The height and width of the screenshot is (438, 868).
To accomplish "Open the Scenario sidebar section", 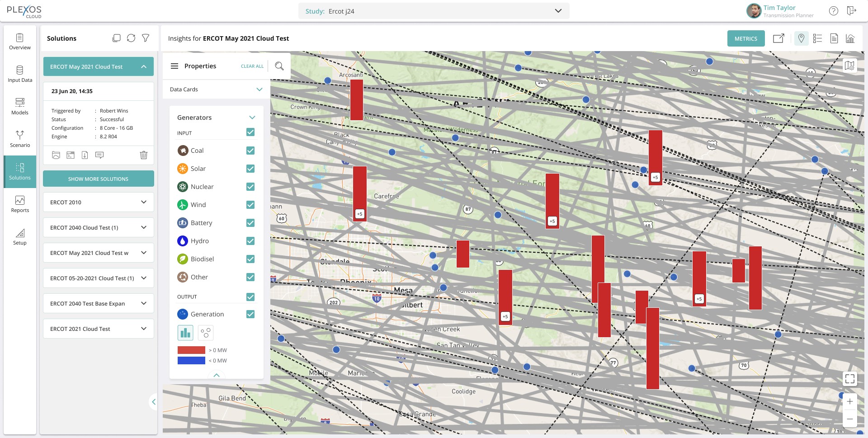I will (20, 139).
